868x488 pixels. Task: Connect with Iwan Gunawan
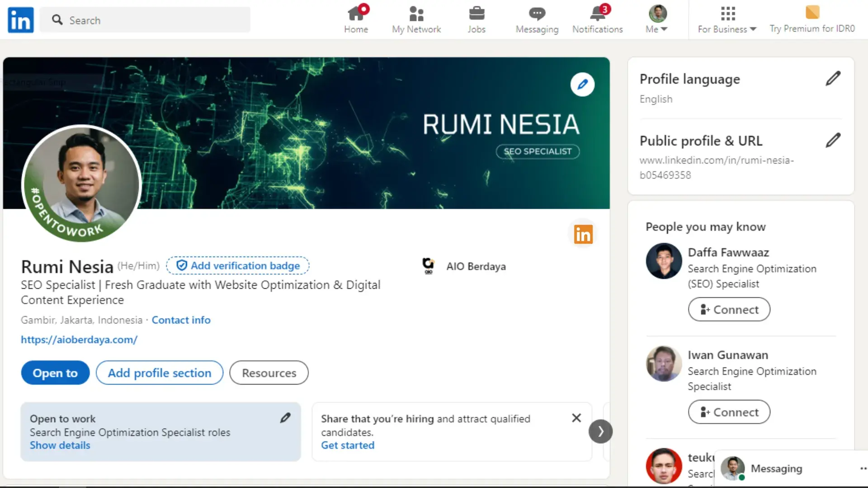[729, 412]
